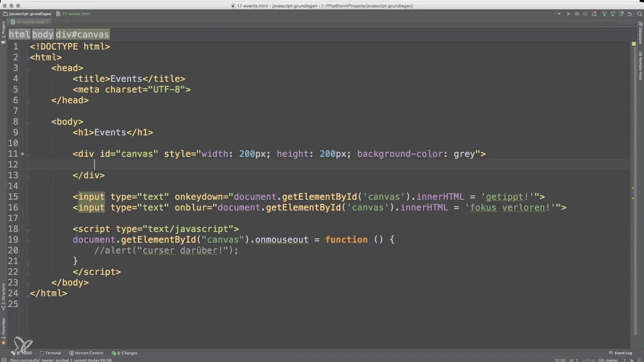Click yellow inspection status indicator
This screenshot has width=644, height=362.
[634, 44]
